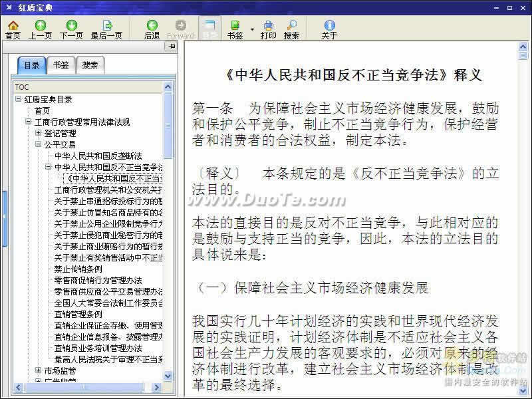Viewport: 532px width, 399px height.
Task: Click the 后退 back arrow icon
Action: 152,29
